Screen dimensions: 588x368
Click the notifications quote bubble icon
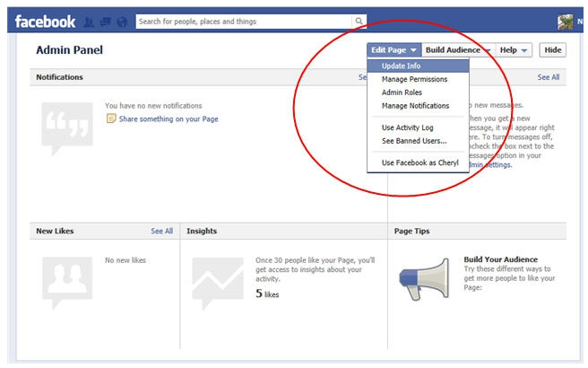coord(67,128)
